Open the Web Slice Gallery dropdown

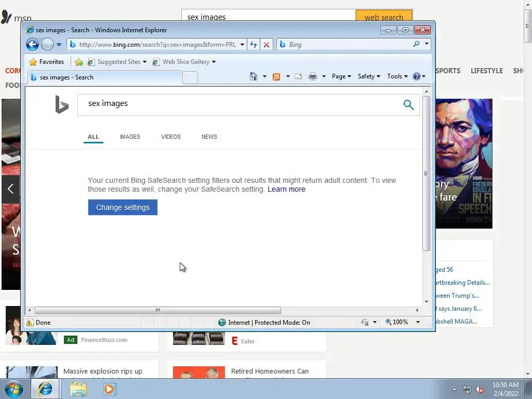click(x=184, y=62)
